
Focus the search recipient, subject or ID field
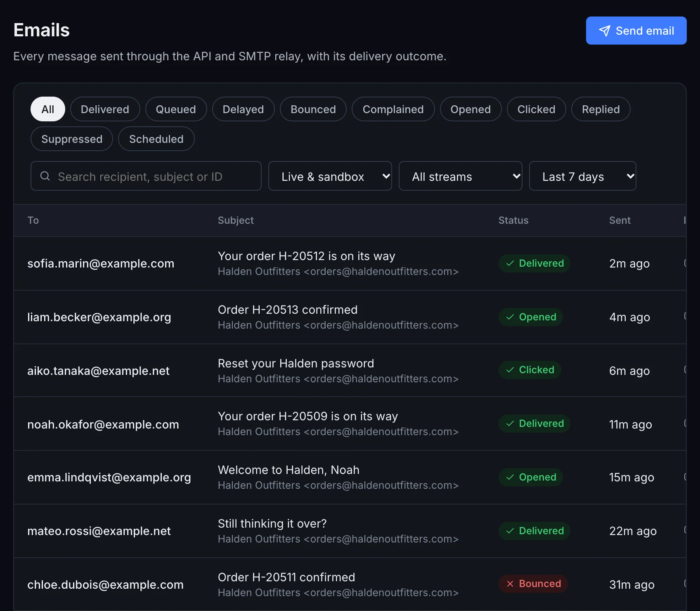pyautogui.click(x=146, y=176)
